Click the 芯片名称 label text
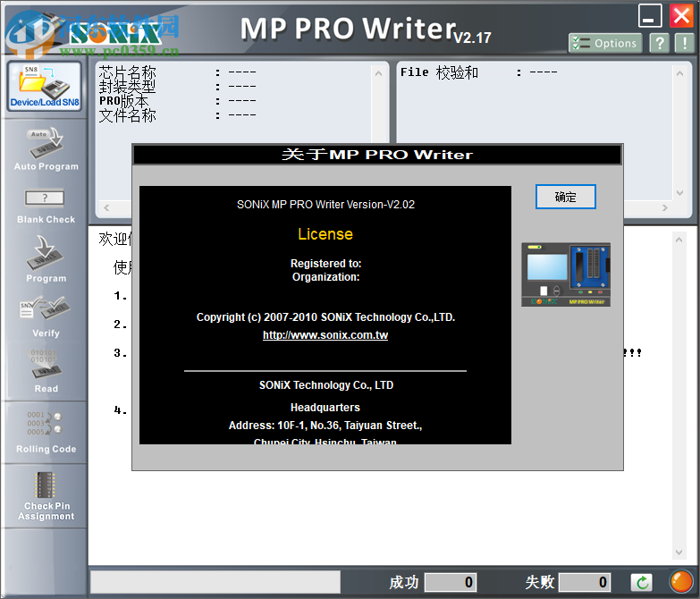Image resolution: width=700 pixels, height=599 pixels. click(x=127, y=72)
